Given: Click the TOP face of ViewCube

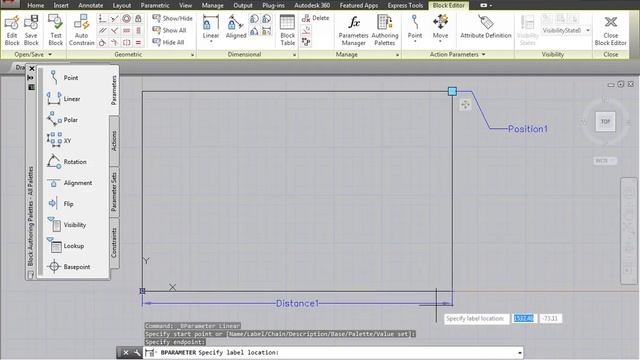Looking at the screenshot, I should pyautogui.click(x=605, y=121).
